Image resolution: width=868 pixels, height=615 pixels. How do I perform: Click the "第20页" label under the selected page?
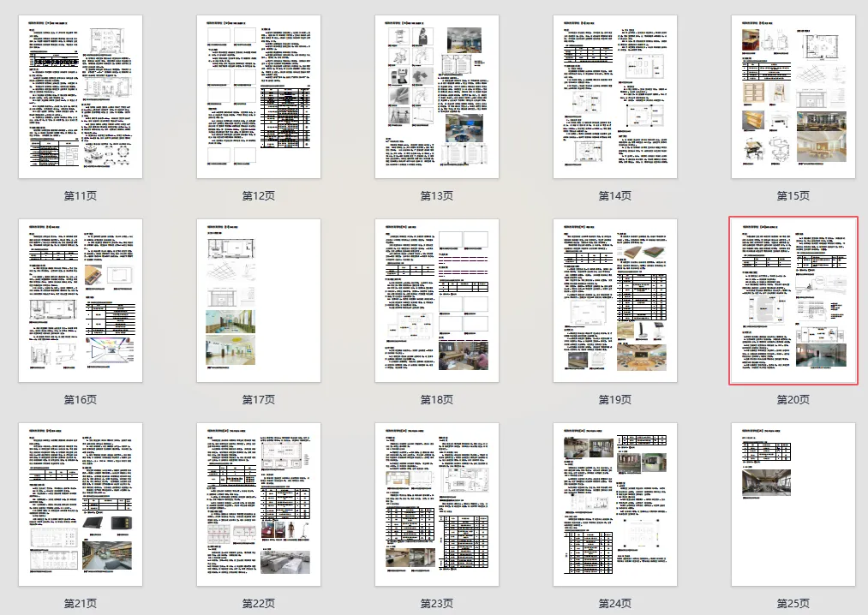click(x=793, y=400)
